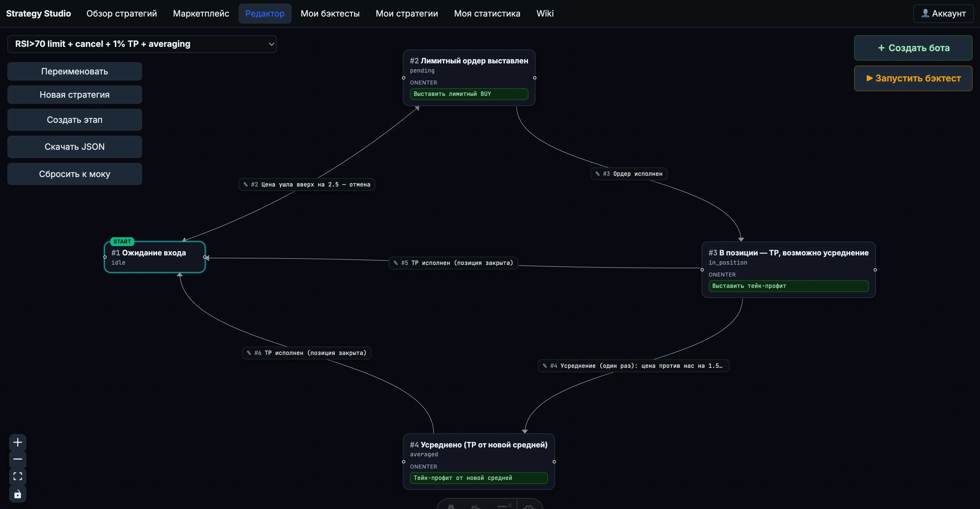
Task: Go to Мои бэктесты tab
Action: [330, 13]
